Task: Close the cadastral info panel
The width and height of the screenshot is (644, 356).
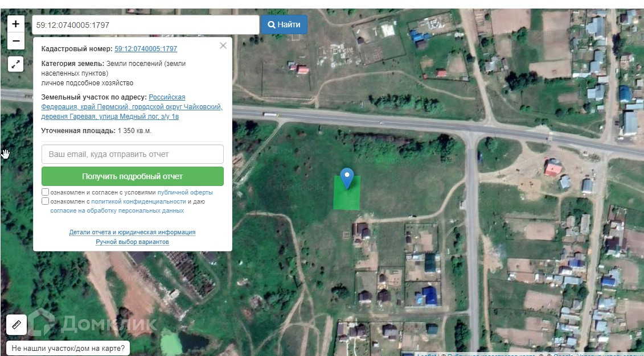Action: (223, 45)
